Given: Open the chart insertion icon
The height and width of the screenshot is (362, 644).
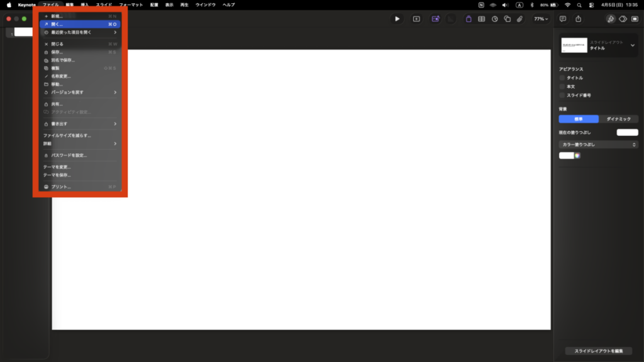Looking at the screenshot, I should point(496,19).
